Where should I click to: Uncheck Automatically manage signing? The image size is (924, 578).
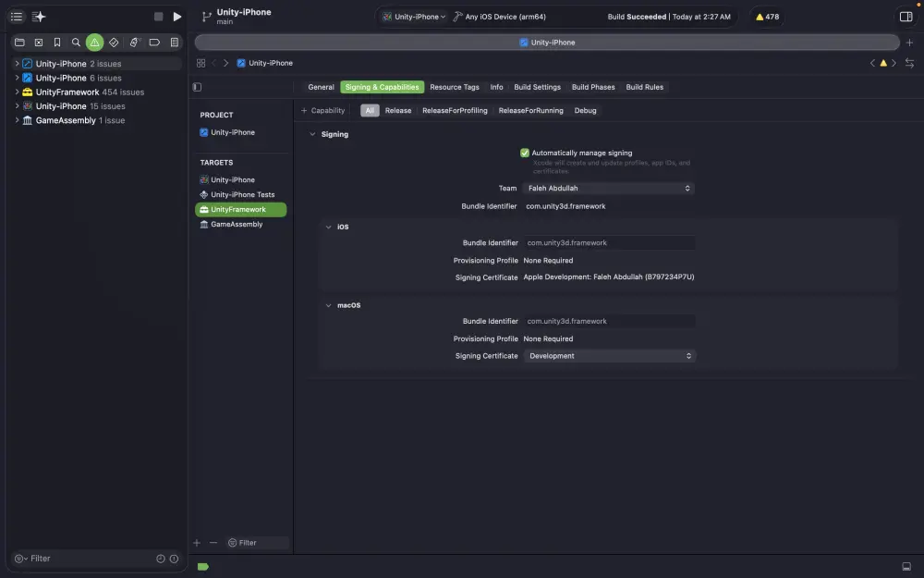click(x=525, y=153)
